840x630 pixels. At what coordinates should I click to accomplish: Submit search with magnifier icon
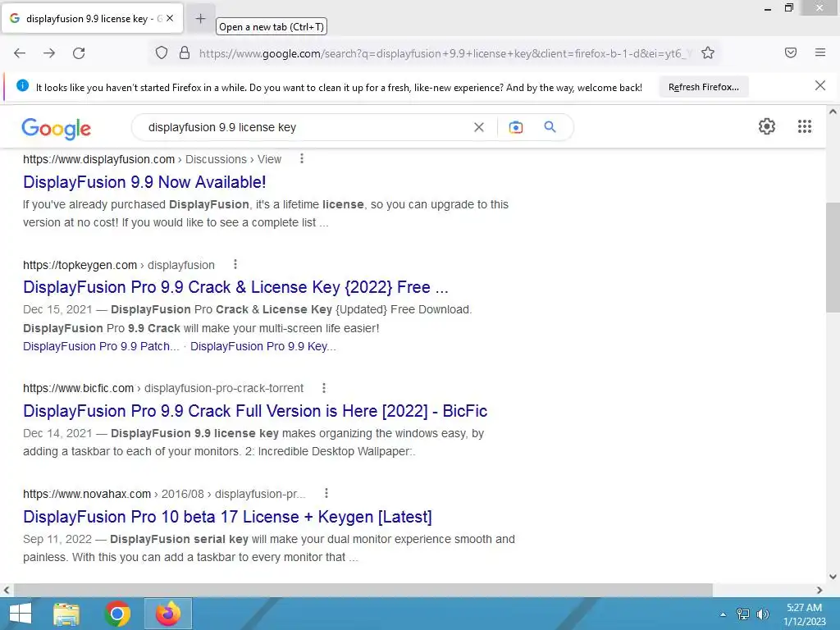click(550, 127)
